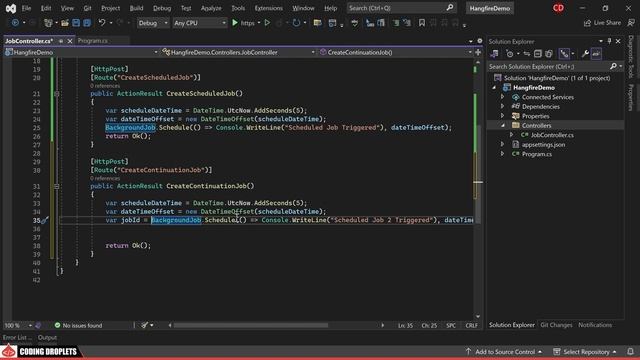
Task: Click the Live Share icon
Action: pos(587,23)
